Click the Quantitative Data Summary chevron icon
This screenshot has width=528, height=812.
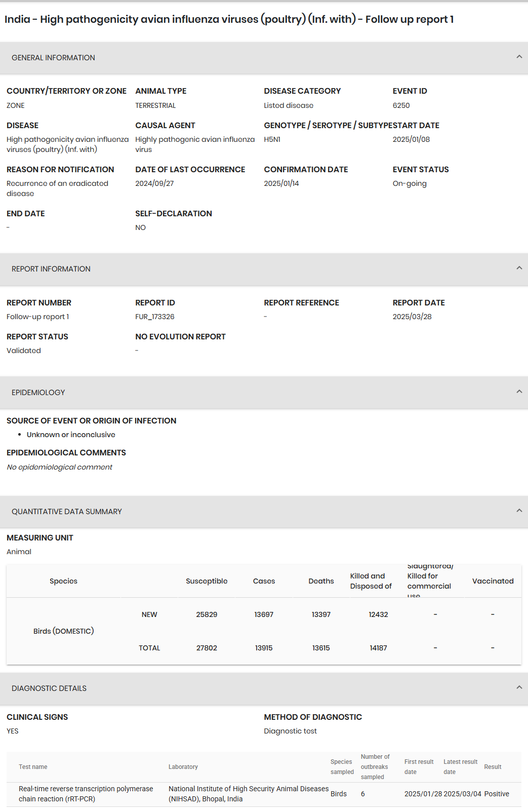point(519,511)
